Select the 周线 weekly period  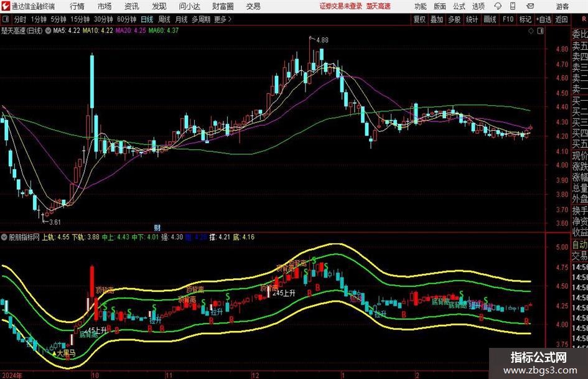tap(164, 19)
